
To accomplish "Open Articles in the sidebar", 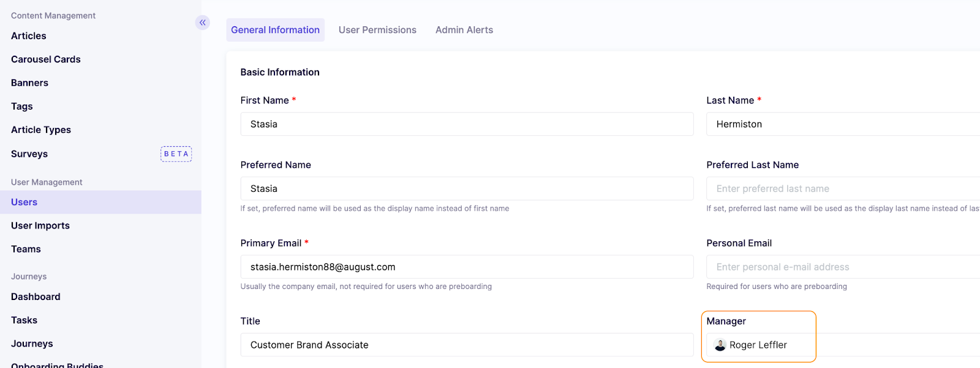I will pyautogui.click(x=29, y=36).
